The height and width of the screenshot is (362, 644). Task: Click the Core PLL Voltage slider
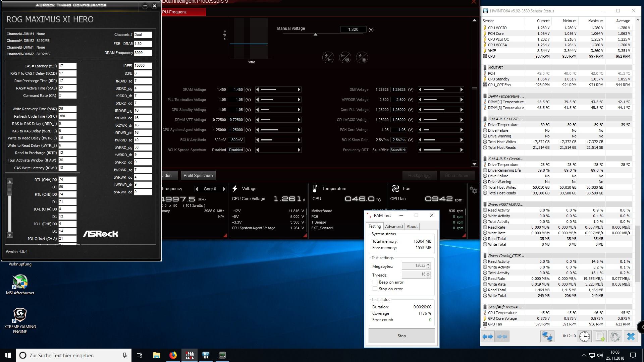tap(441, 110)
